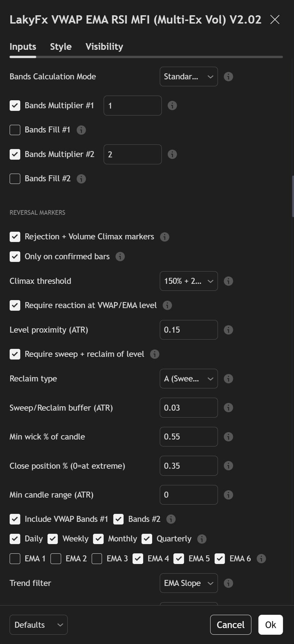
Task: Click the Trend filter info icon
Action: (228, 583)
